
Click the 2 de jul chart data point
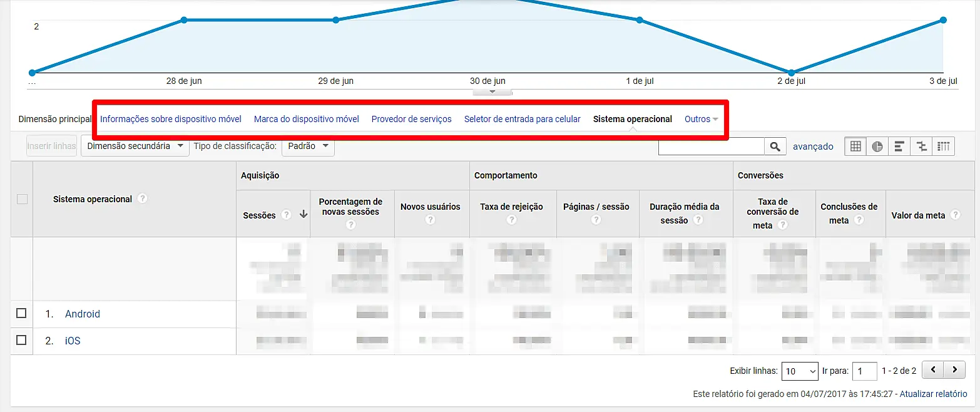[x=792, y=73]
